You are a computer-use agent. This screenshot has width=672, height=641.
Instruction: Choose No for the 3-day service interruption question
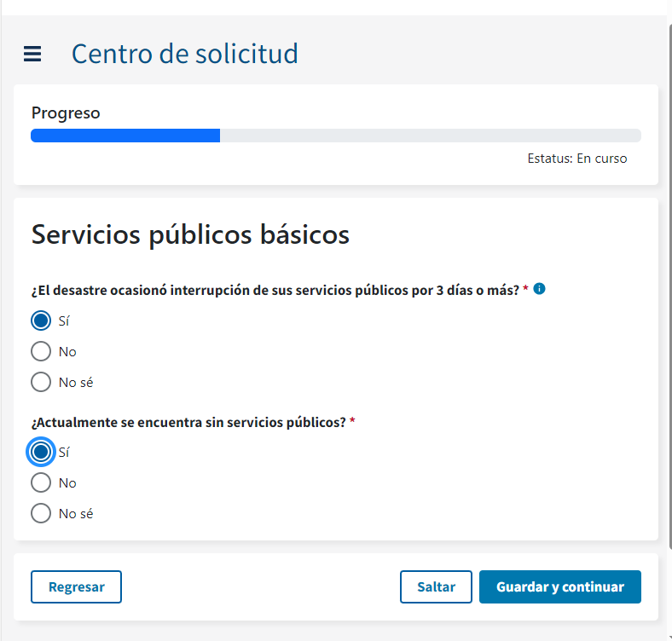coord(41,351)
